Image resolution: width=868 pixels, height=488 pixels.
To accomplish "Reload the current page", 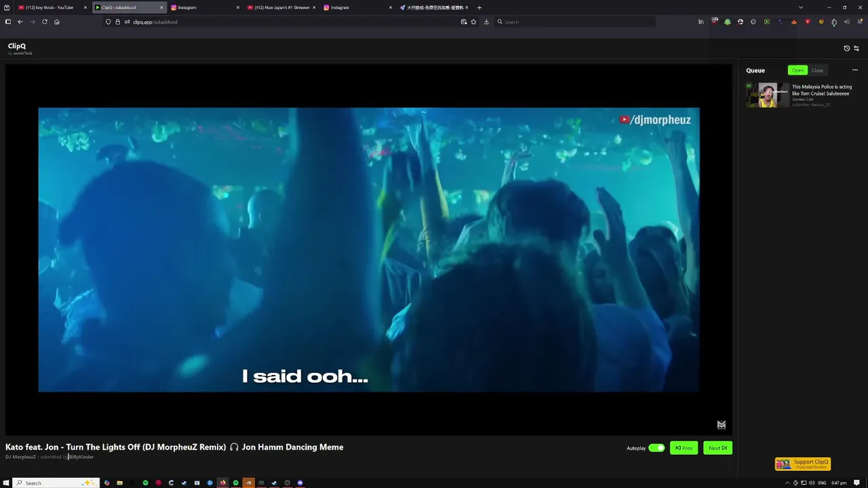I will [45, 22].
